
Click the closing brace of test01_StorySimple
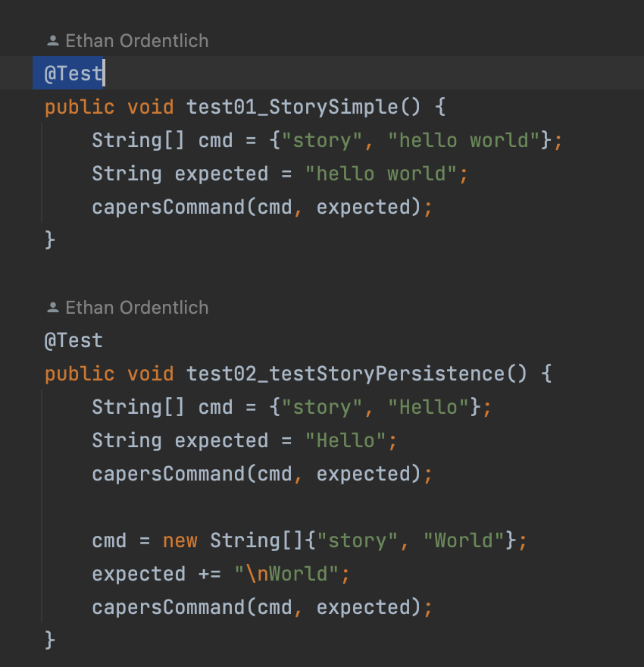[50, 240]
